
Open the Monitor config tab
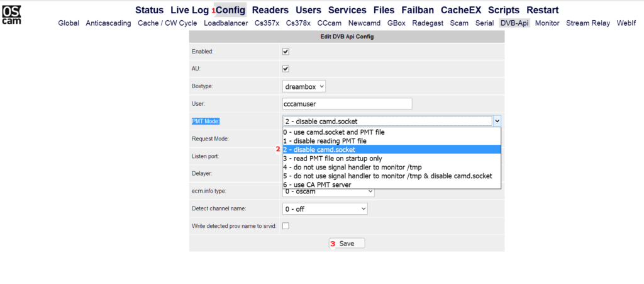547,23
